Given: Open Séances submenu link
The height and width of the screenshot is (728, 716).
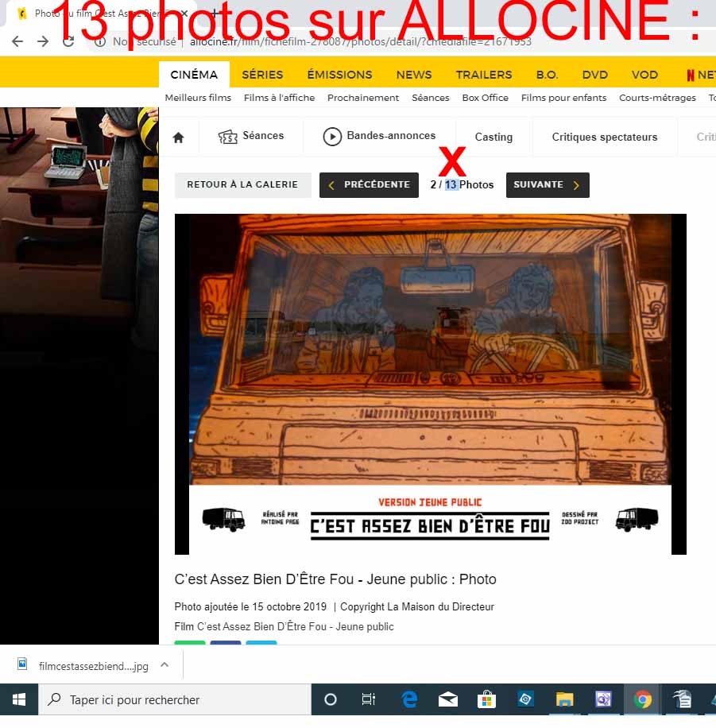Looking at the screenshot, I should point(431,98).
